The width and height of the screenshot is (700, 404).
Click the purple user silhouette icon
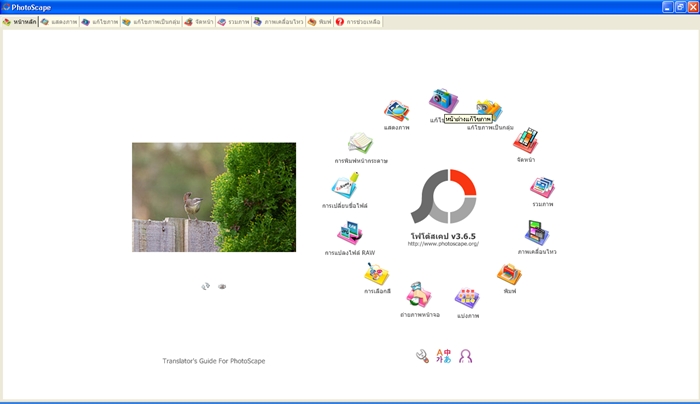[465, 356]
